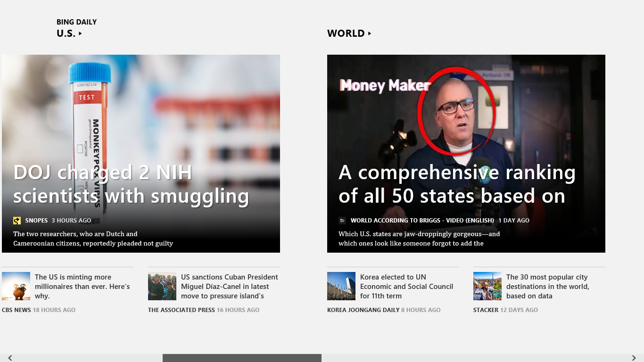Click the right scroll arrow on the scrollbar
The height and width of the screenshot is (362, 644).
point(634,358)
